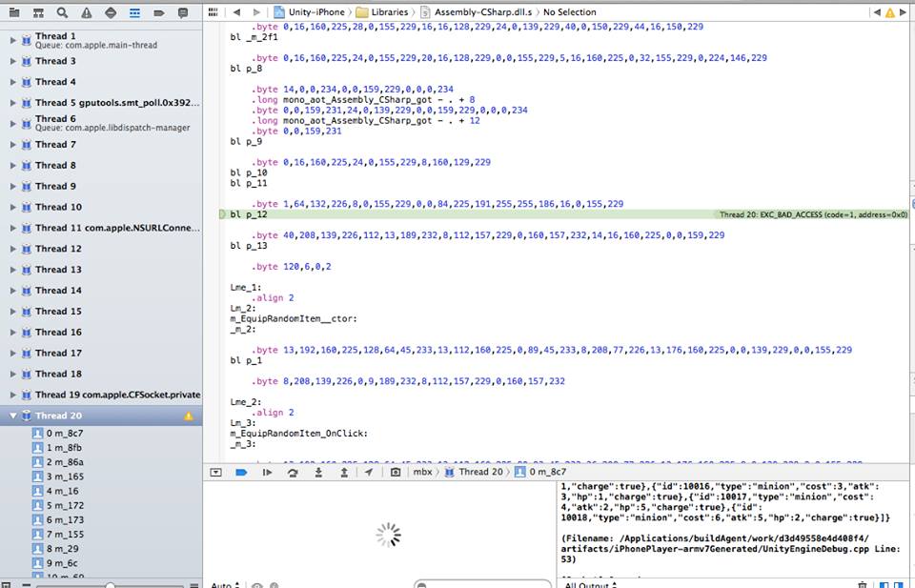Adjust the stack frame detail slider
915x588 pixels.
(x=110, y=585)
